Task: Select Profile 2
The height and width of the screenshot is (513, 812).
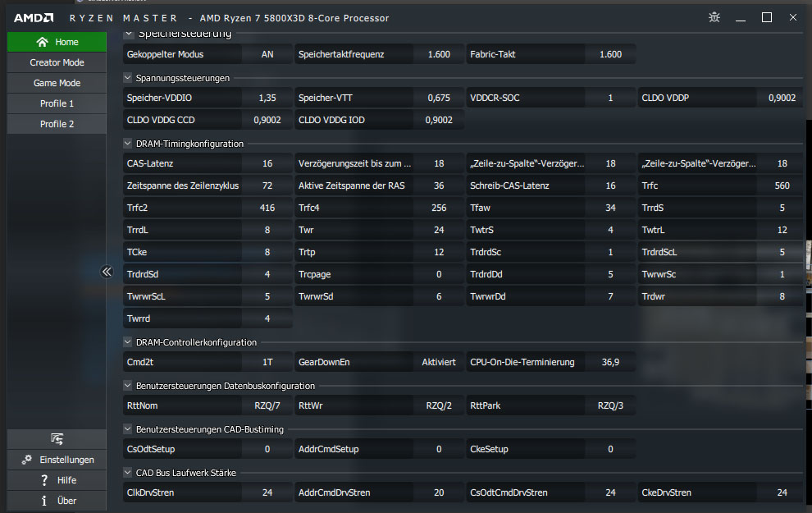Action: (57, 124)
